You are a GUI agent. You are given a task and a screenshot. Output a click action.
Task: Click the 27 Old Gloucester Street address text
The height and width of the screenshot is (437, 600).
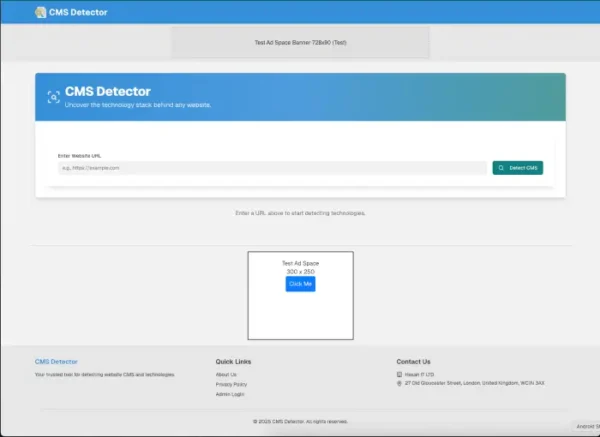(x=474, y=383)
